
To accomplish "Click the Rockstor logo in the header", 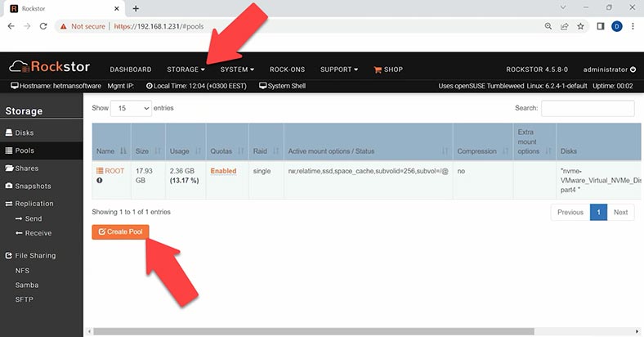I will pyautogui.click(x=49, y=66).
